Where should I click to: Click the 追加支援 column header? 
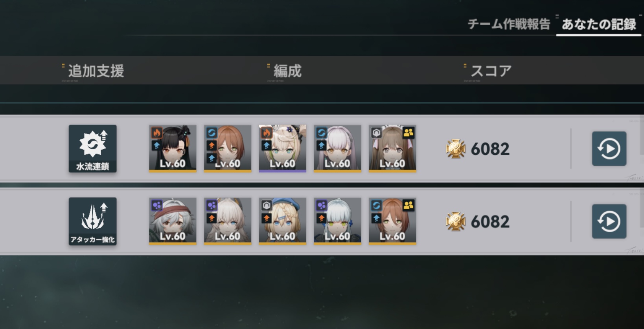tap(96, 71)
